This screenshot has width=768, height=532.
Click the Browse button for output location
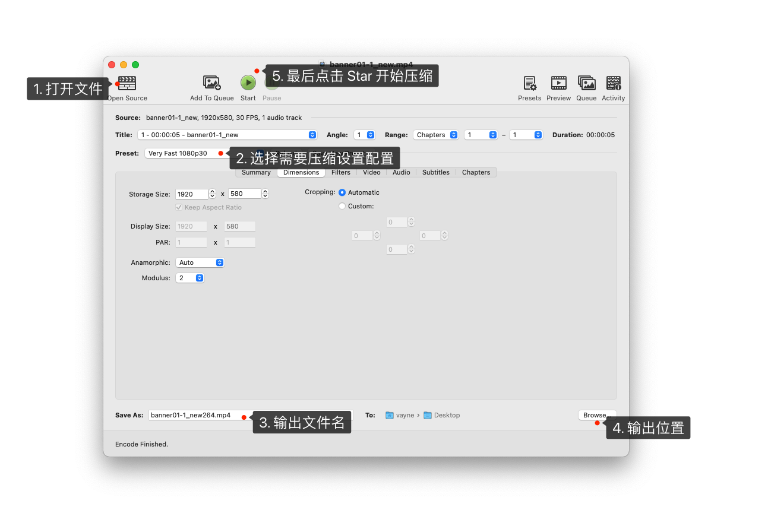tap(596, 415)
